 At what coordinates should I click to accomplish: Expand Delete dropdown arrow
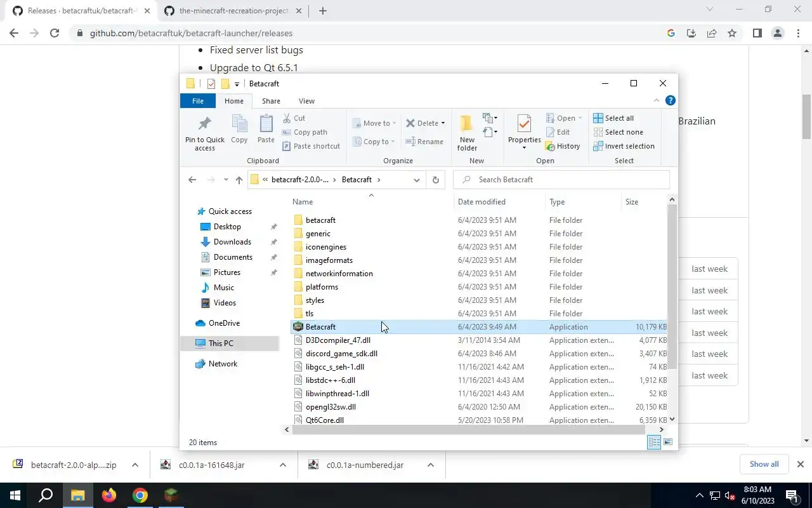pos(443,123)
